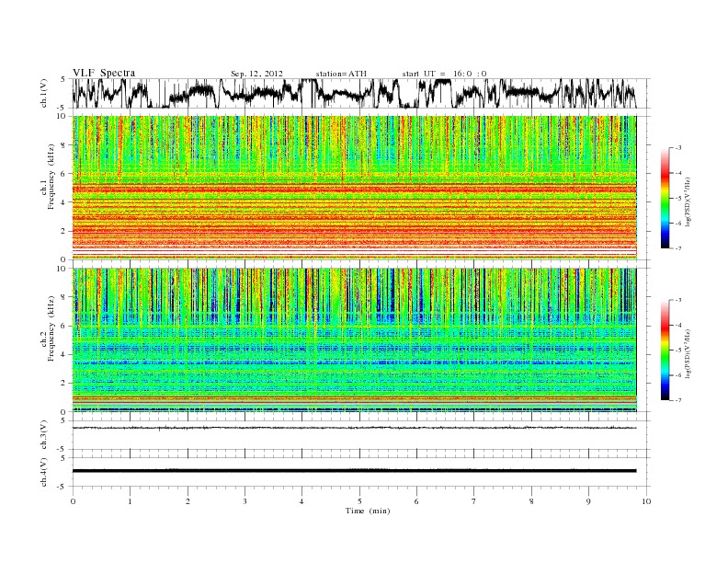The image size is (728, 563).
Task: Click the 4 kHz tick of ch.1 spectrogram
Action: 63,202
